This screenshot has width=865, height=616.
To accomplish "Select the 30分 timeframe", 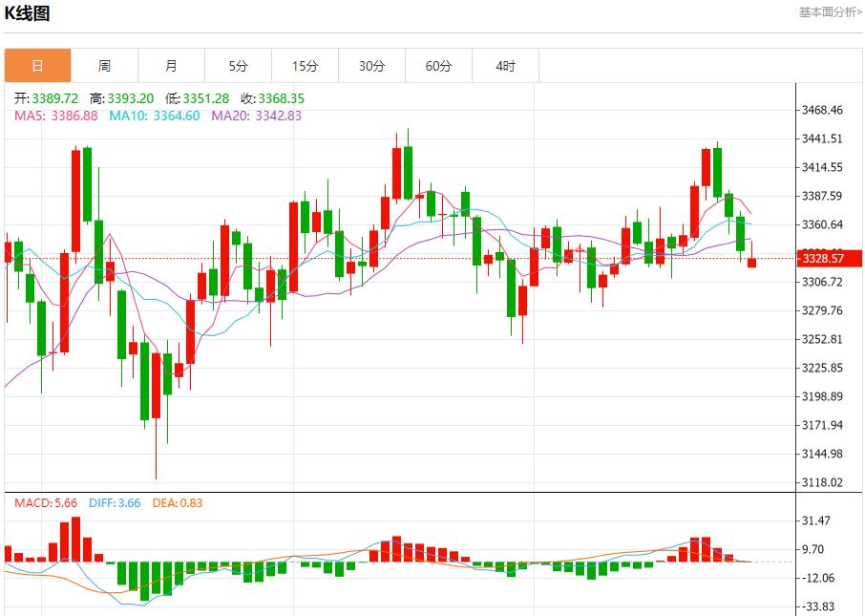I will [x=371, y=66].
